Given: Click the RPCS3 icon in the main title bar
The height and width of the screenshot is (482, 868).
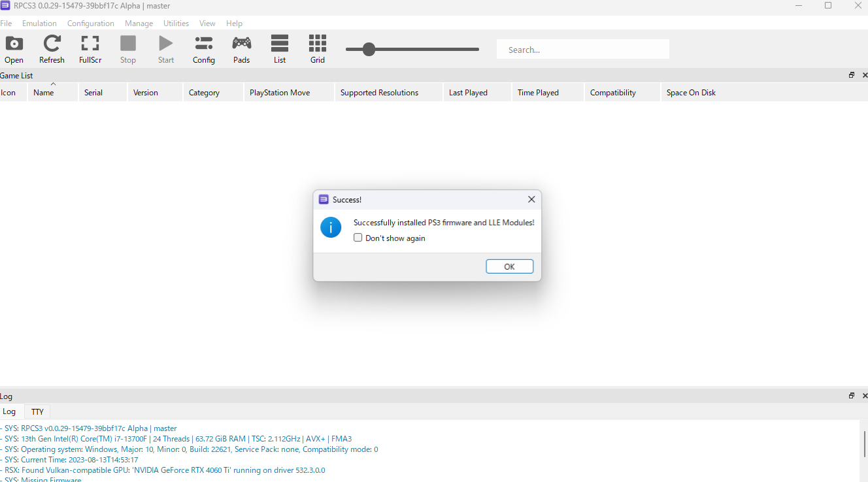Looking at the screenshot, I should click(5, 5).
